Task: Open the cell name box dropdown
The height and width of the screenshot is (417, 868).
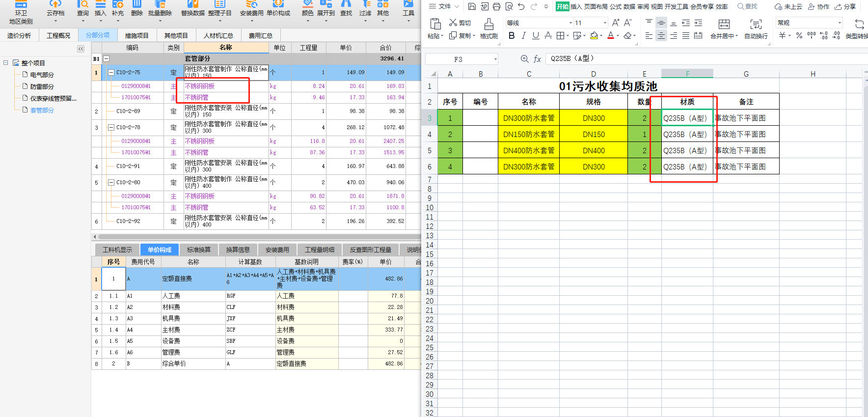Action: (495, 59)
